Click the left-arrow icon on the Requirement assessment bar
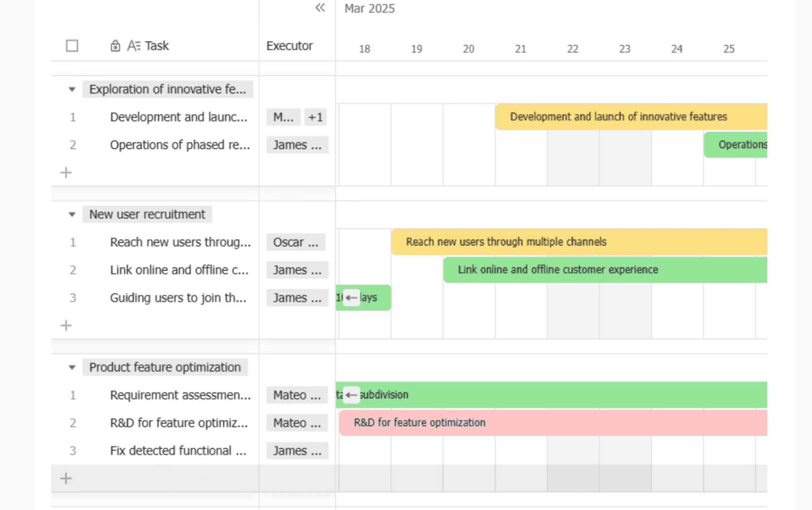The height and width of the screenshot is (510, 812). coord(351,395)
